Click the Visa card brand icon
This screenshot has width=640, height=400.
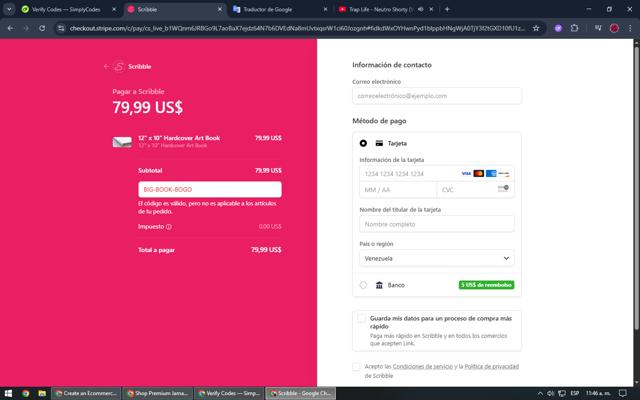[x=466, y=173]
